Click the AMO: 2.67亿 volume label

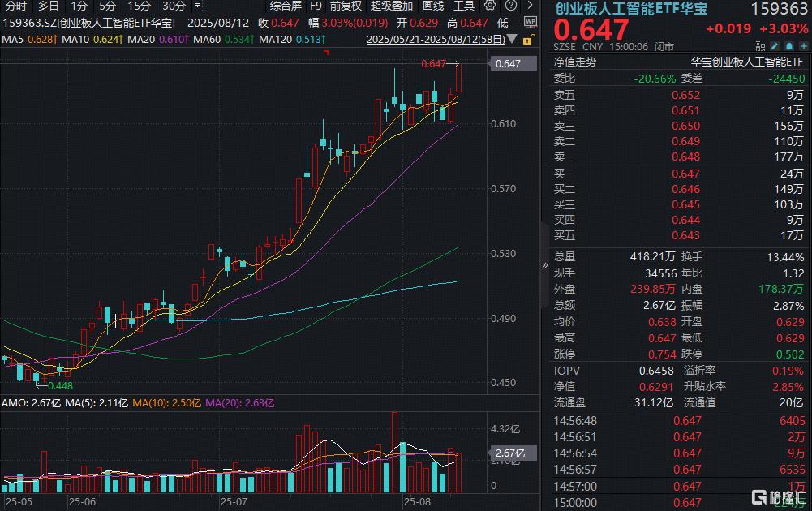tap(31, 403)
